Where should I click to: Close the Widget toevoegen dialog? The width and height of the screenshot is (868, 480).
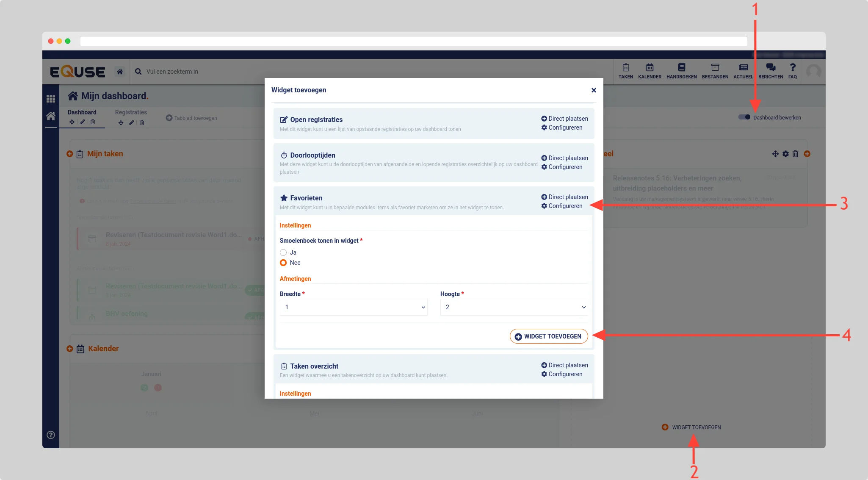pyautogui.click(x=594, y=90)
